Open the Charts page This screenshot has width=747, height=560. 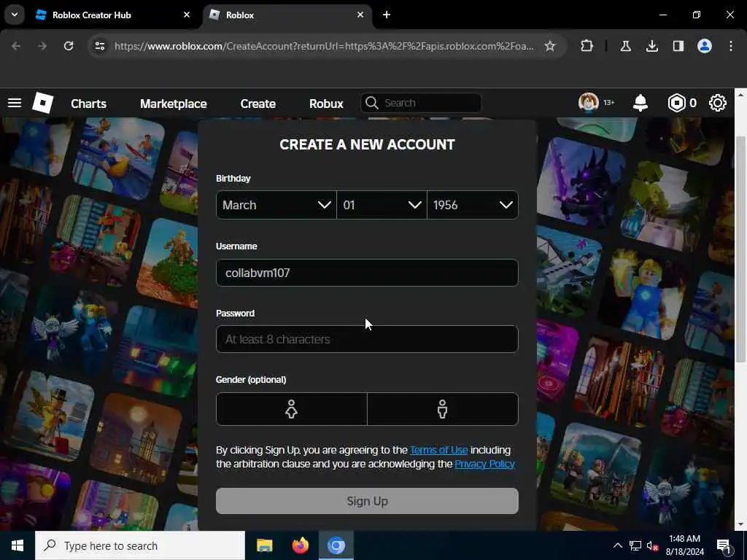(88, 104)
